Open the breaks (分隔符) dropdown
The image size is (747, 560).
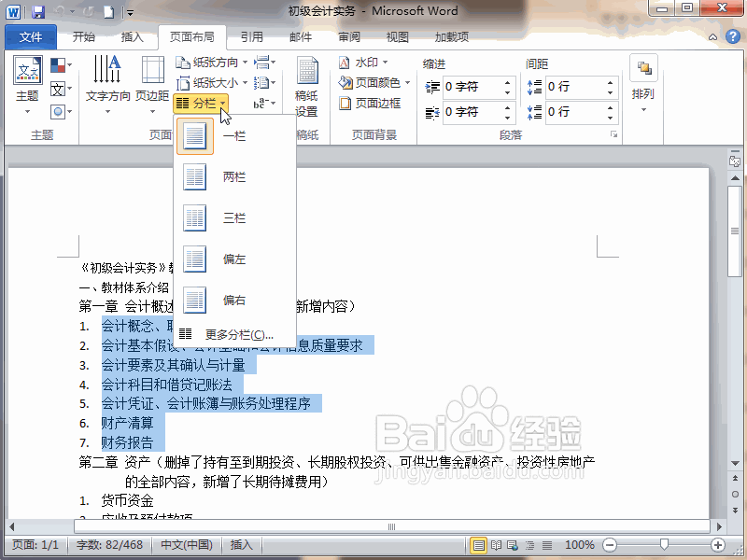click(264, 63)
